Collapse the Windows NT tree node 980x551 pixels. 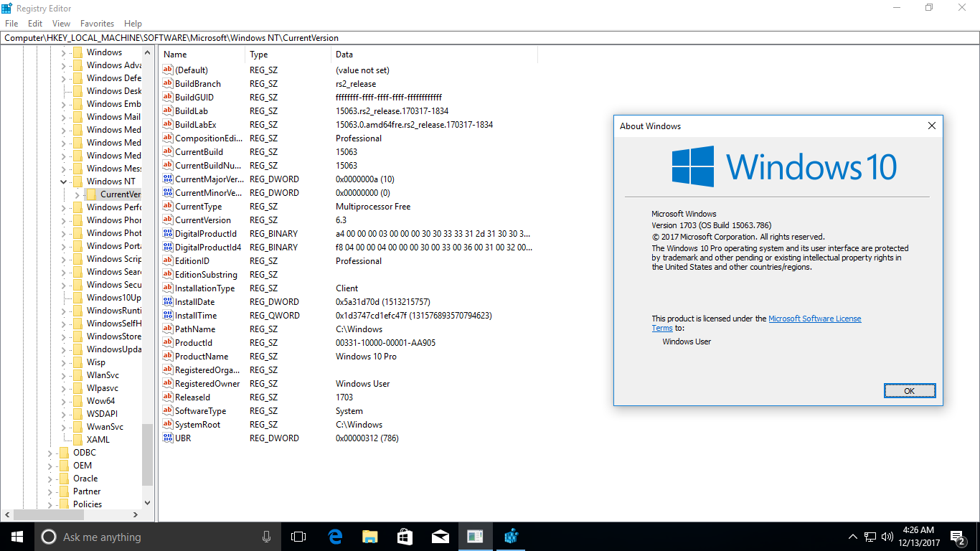pos(63,182)
